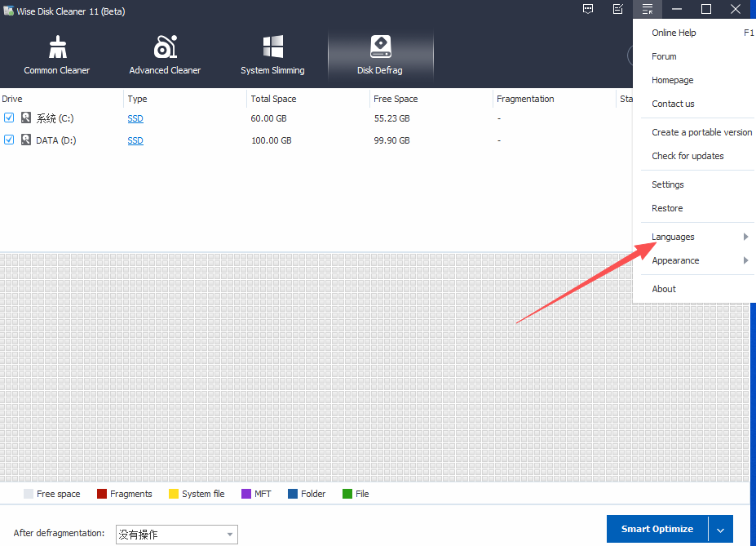Expand the Smart Optimize arrow menu

[x=720, y=530]
